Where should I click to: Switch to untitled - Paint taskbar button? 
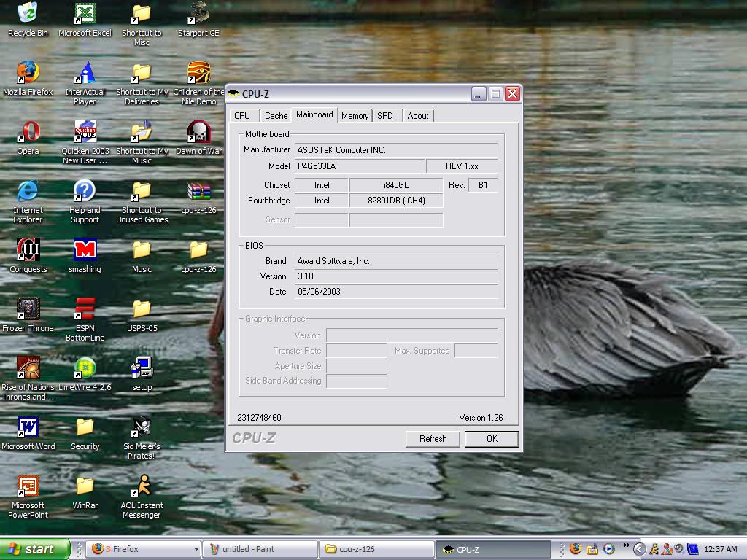point(260,549)
